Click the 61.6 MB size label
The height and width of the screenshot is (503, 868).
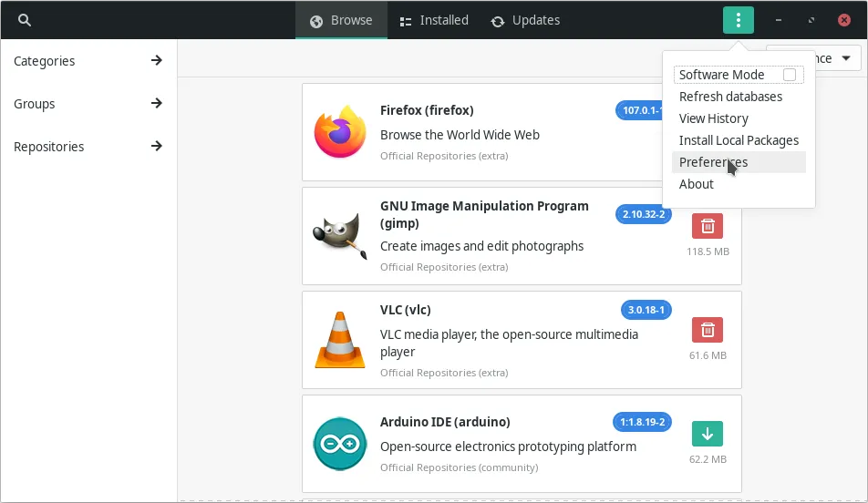[708, 355]
